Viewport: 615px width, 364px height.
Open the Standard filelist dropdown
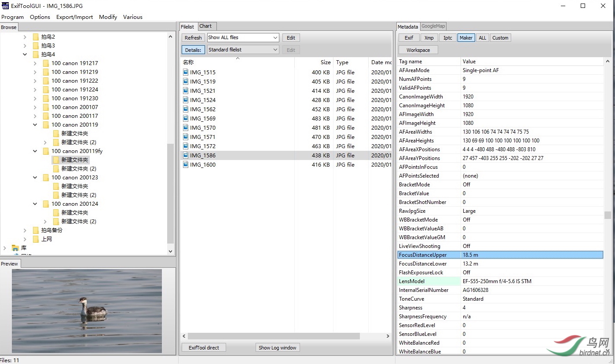(x=243, y=50)
